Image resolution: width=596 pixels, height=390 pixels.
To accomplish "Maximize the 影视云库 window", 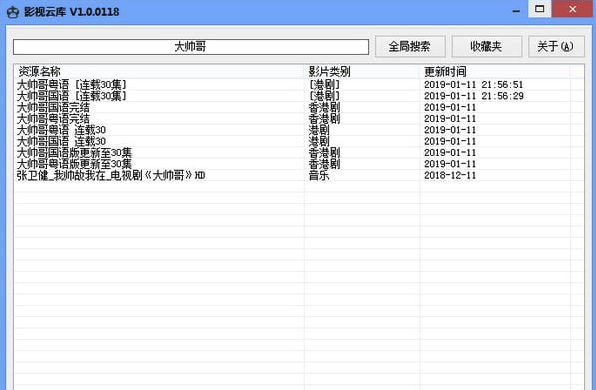I will tap(539, 9).
